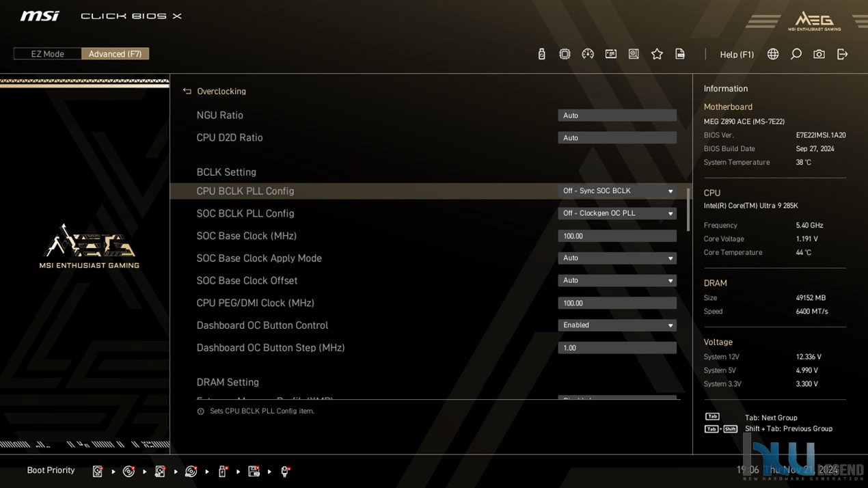Viewport: 868px width, 488px height.
Task: Click the MSI logo in the header
Action: [40, 16]
